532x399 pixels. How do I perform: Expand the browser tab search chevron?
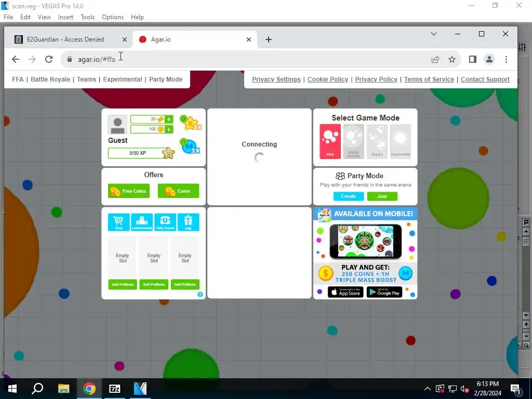[x=434, y=34]
